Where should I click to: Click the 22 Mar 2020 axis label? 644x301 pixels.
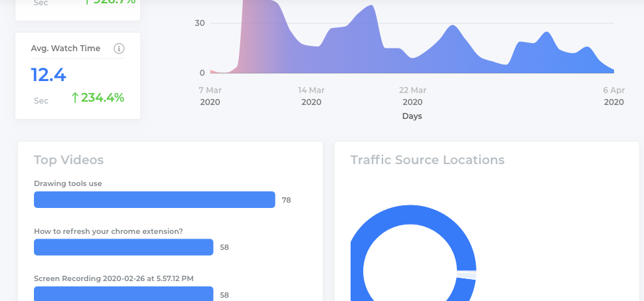click(412, 96)
